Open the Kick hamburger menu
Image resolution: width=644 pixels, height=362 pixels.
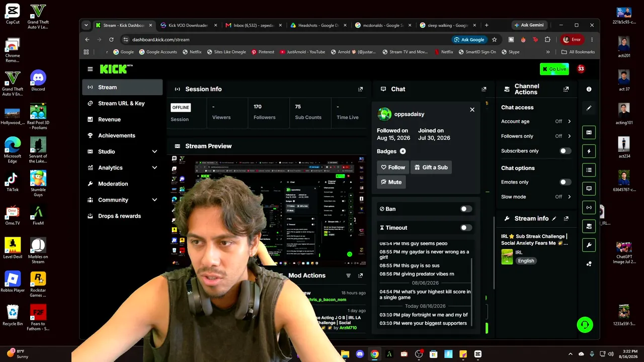[x=90, y=69]
